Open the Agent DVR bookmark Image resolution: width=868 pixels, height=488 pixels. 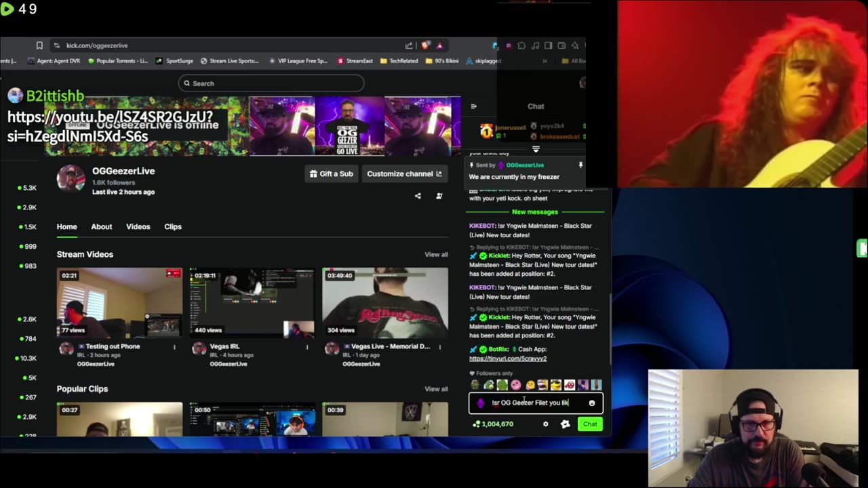coord(54,61)
